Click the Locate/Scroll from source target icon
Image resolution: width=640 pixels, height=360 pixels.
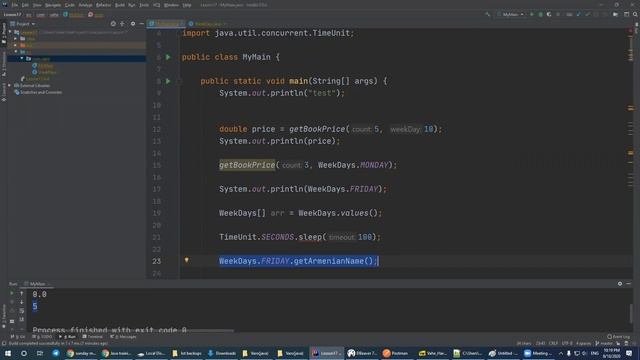tap(113, 24)
